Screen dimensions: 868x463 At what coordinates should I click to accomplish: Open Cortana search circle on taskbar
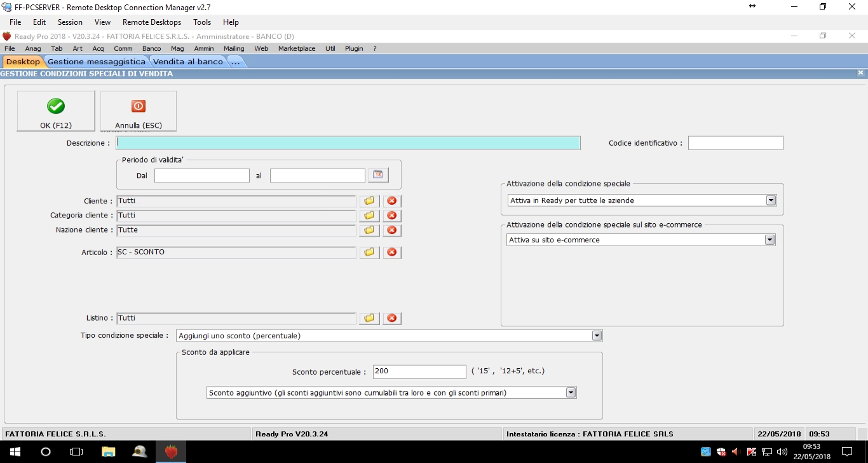tap(46, 452)
